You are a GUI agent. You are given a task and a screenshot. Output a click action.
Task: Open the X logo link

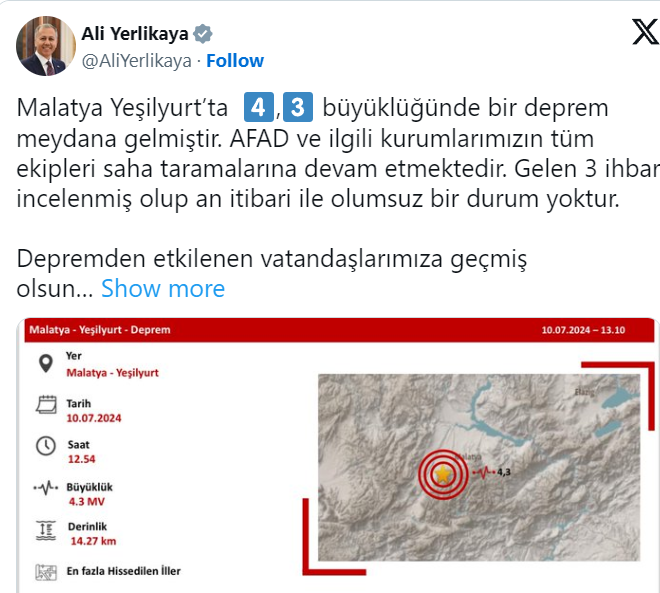point(645,32)
